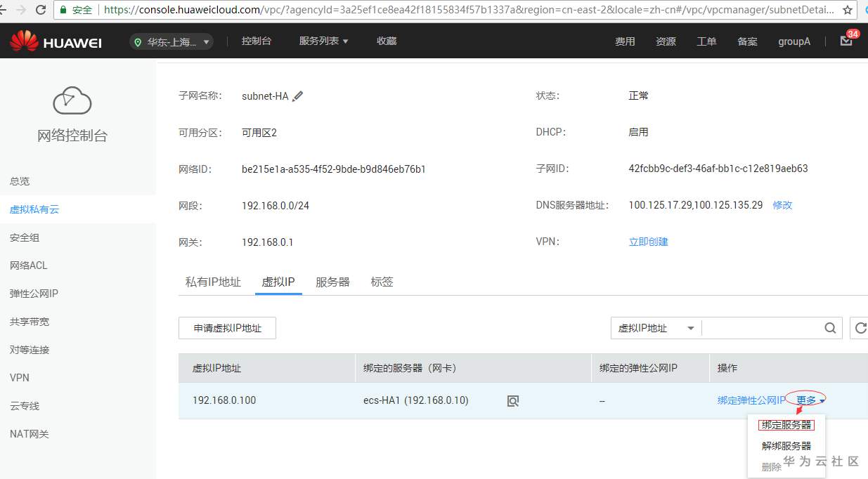Bookmark this page with the star icon

(x=848, y=10)
